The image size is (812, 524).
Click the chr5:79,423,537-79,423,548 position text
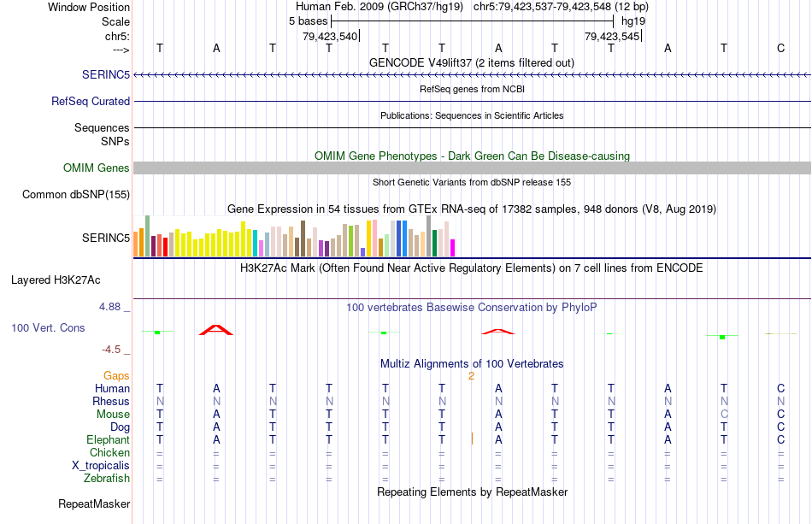click(x=561, y=7)
